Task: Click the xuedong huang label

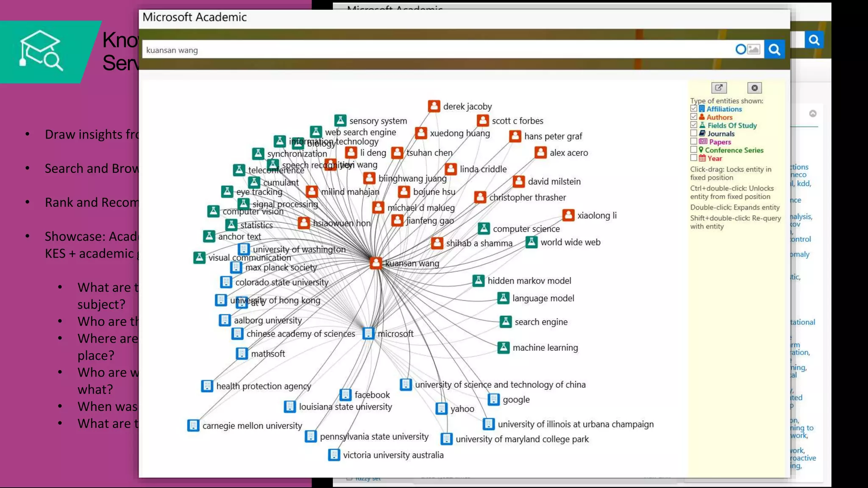Action: (460, 133)
